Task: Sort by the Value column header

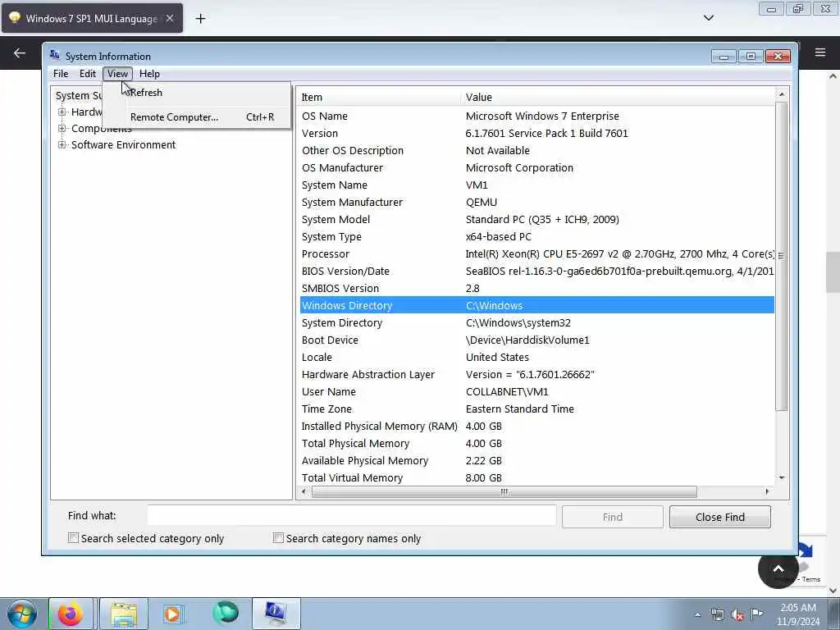Action: coord(617,97)
